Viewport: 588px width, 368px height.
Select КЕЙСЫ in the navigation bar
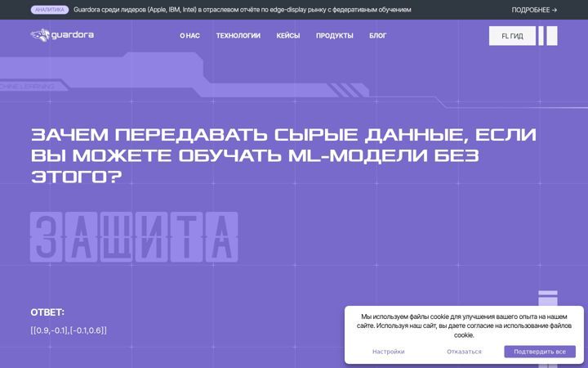pos(288,36)
